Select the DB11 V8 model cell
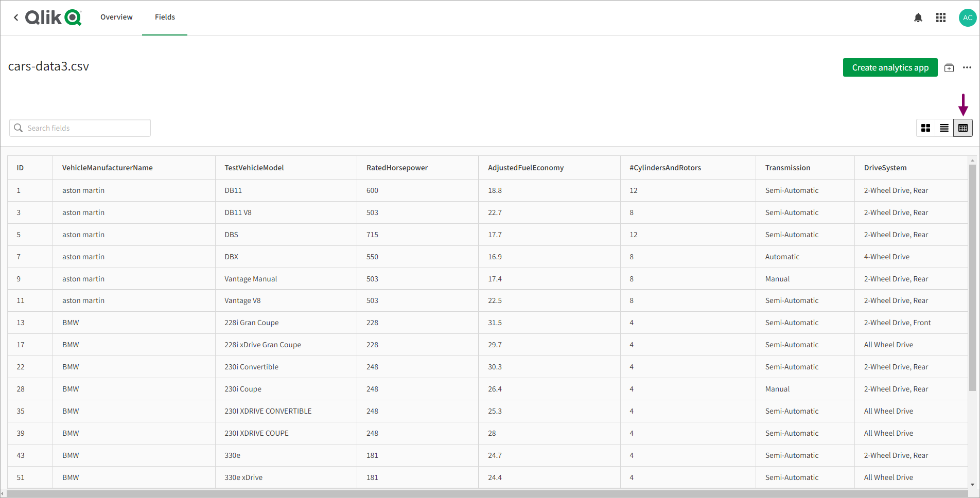Image resolution: width=980 pixels, height=498 pixels. coord(286,212)
